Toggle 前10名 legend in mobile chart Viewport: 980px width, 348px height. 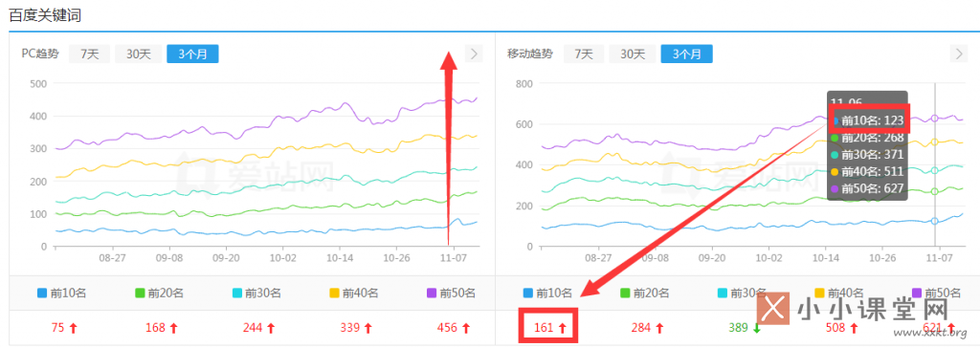(547, 293)
